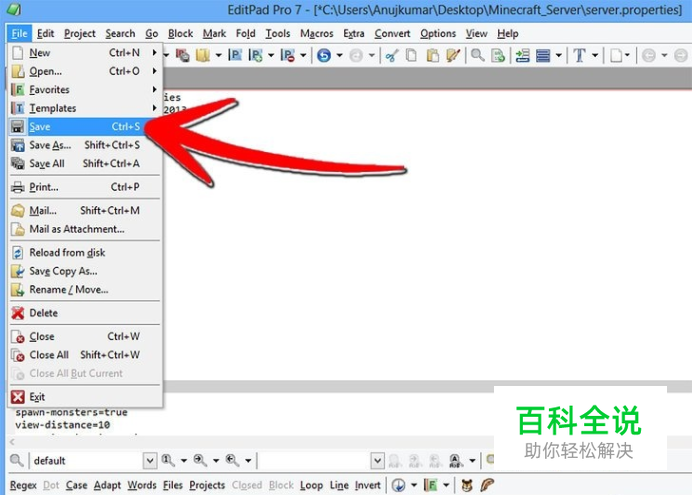
Task: Click the search history clock icon
Action: (399, 485)
